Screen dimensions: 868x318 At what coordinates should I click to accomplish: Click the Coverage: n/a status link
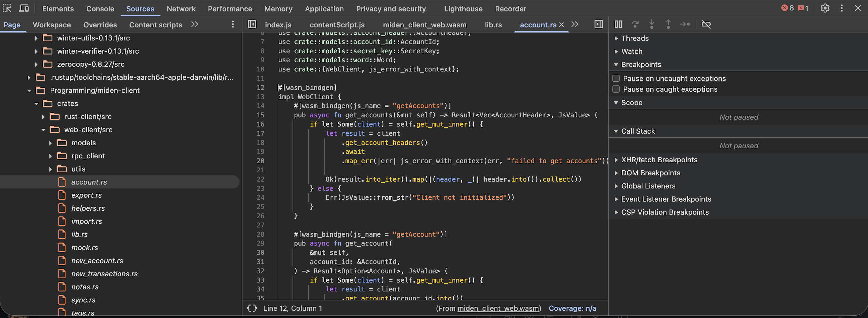[x=572, y=308]
